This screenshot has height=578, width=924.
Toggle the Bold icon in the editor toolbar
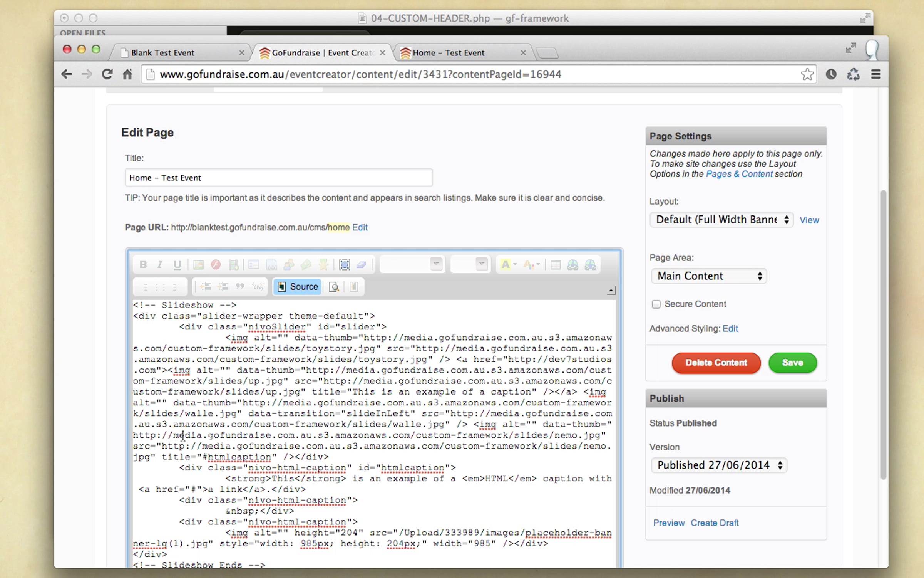(x=143, y=265)
